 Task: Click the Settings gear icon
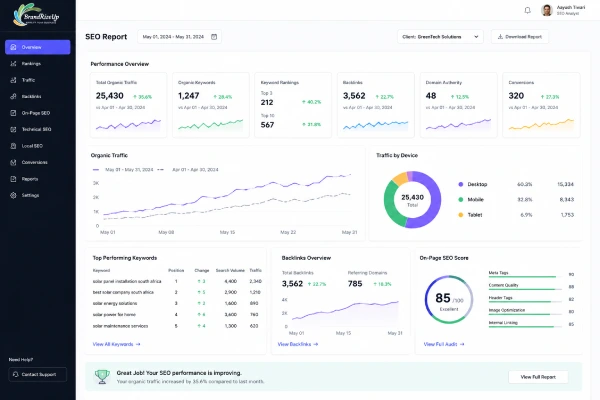tap(13, 195)
